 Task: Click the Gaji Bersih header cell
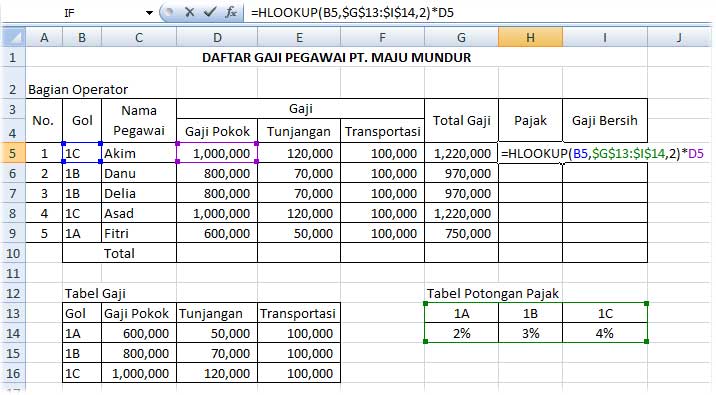click(605, 121)
